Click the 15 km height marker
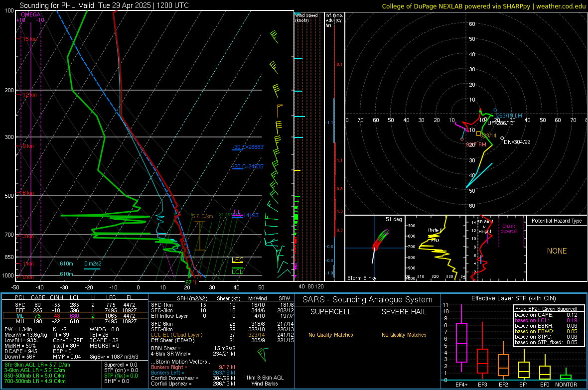This screenshot has width=588, height=390. coord(30,39)
